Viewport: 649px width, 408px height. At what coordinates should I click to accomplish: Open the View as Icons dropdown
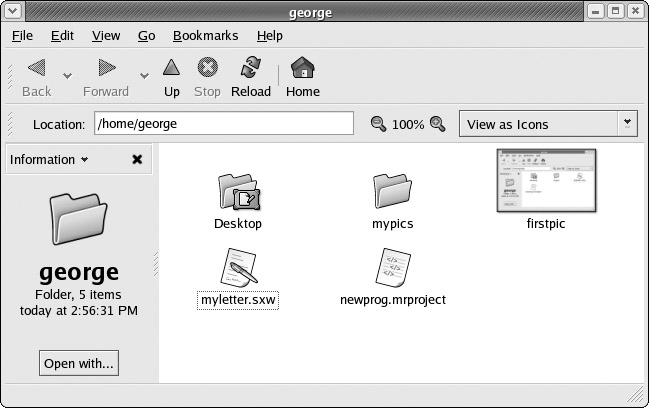[547, 124]
